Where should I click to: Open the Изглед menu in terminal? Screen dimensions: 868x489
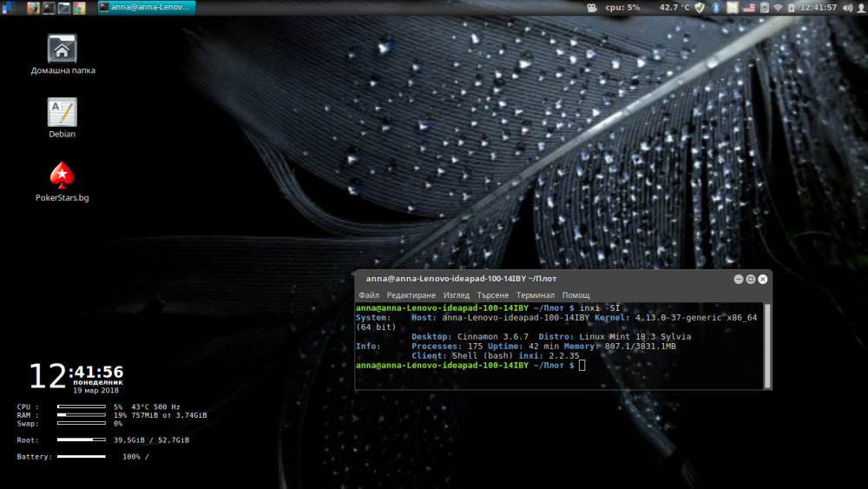457,295
